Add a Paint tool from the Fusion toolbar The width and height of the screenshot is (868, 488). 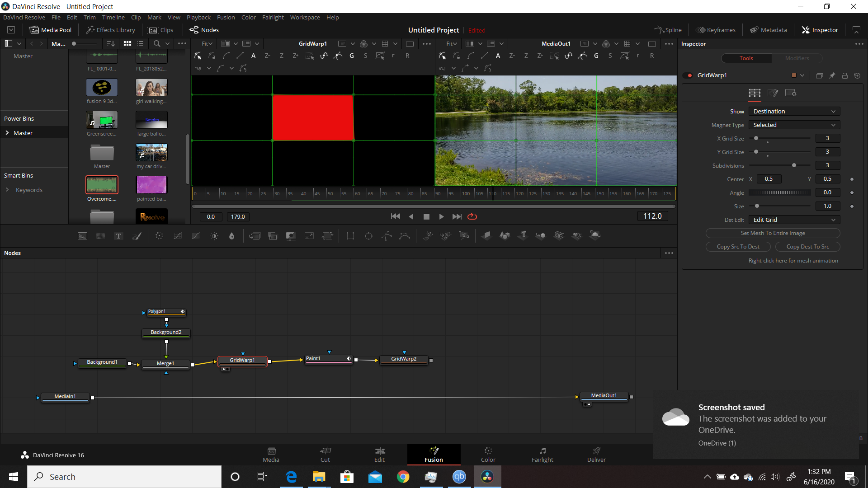(x=137, y=236)
